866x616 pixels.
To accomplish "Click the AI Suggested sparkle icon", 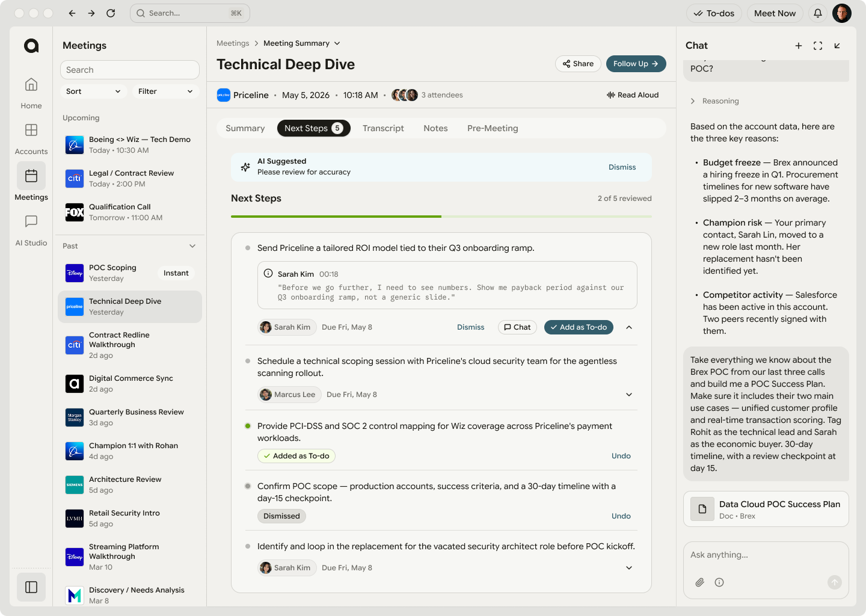I will [x=245, y=167].
